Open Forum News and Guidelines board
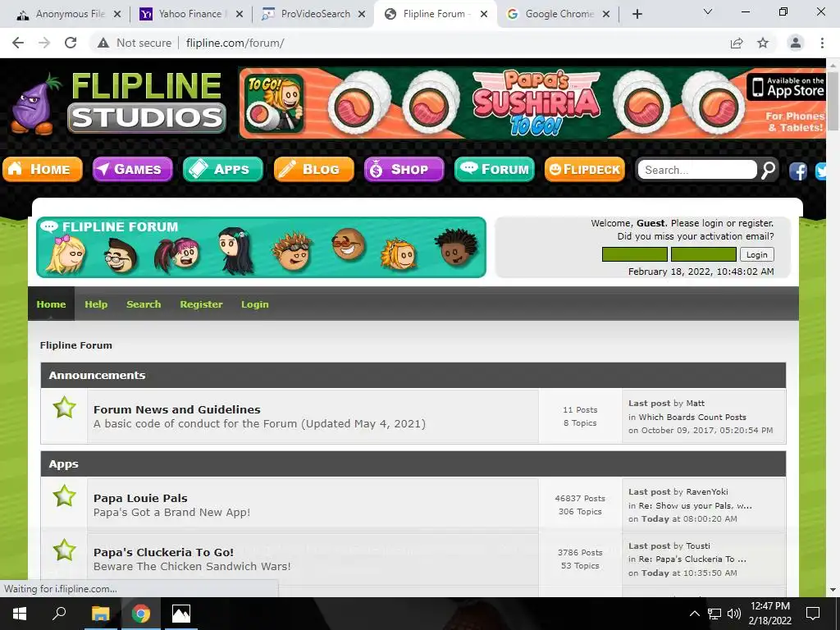 coord(177,409)
